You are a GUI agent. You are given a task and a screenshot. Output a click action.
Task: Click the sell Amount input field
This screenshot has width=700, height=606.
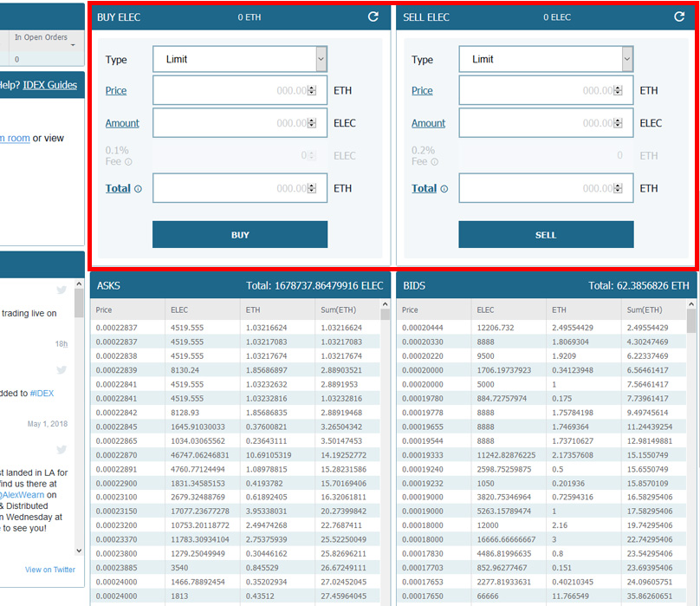[546, 123]
